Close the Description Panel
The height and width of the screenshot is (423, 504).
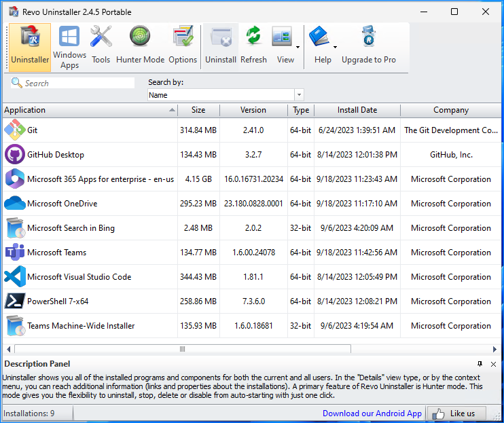click(x=493, y=364)
